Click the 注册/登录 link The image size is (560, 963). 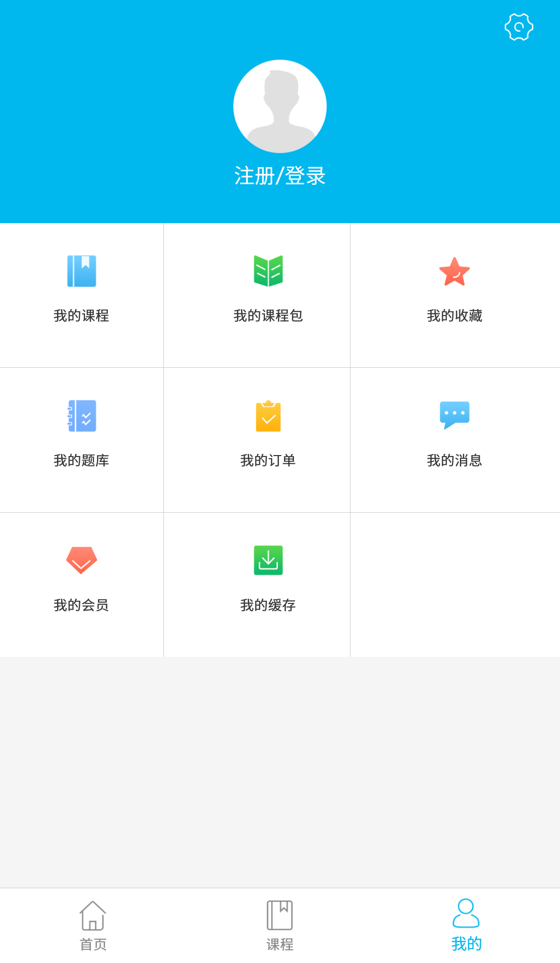[x=279, y=176]
